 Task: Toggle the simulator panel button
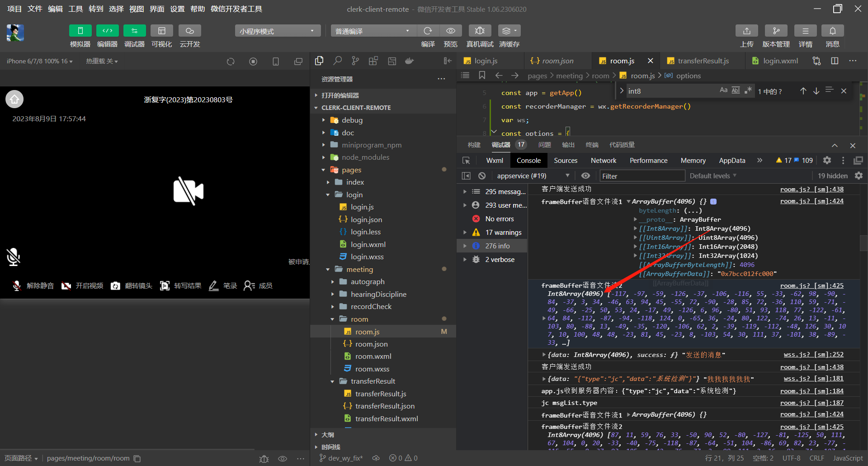pos(80,31)
